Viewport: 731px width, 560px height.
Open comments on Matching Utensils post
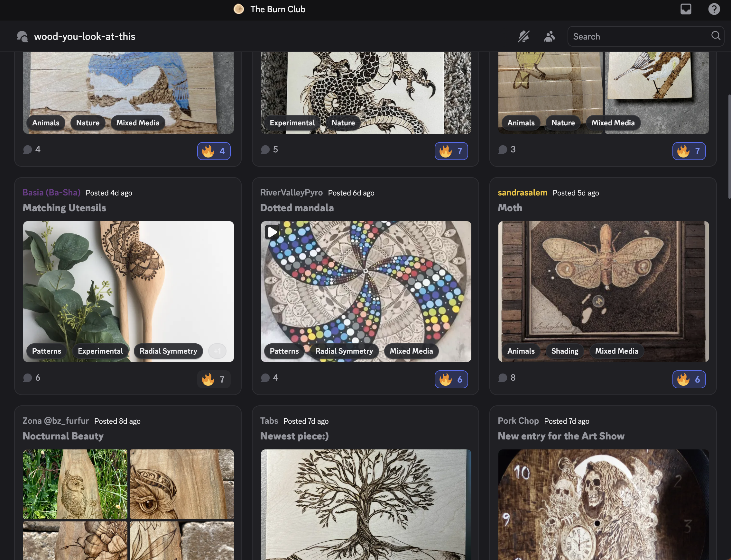point(32,378)
